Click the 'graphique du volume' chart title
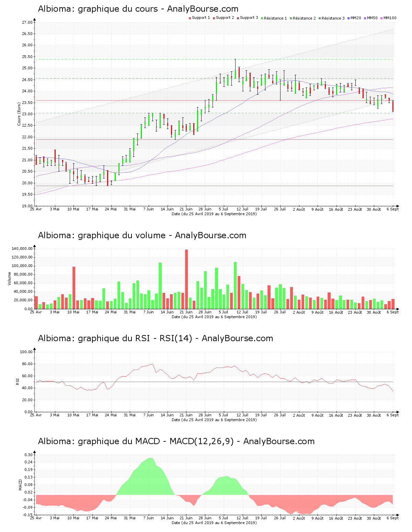The height and width of the screenshot is (532, 412). point(142,235)
